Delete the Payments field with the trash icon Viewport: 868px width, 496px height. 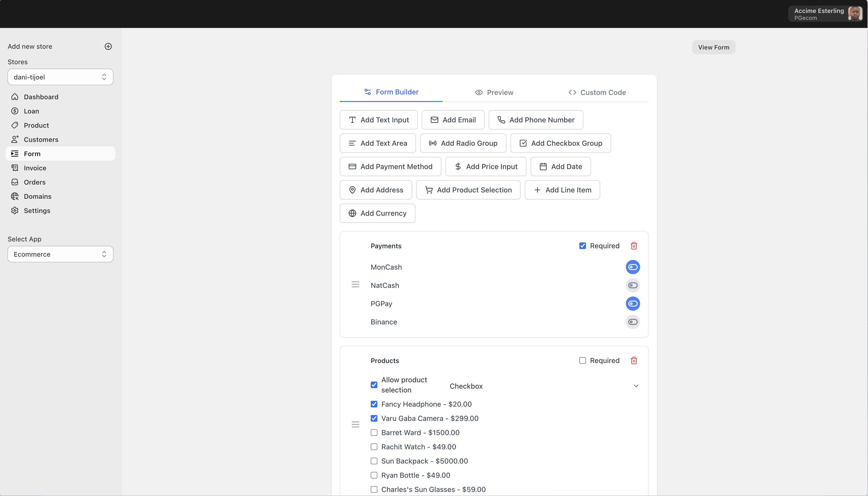[634, 246]
